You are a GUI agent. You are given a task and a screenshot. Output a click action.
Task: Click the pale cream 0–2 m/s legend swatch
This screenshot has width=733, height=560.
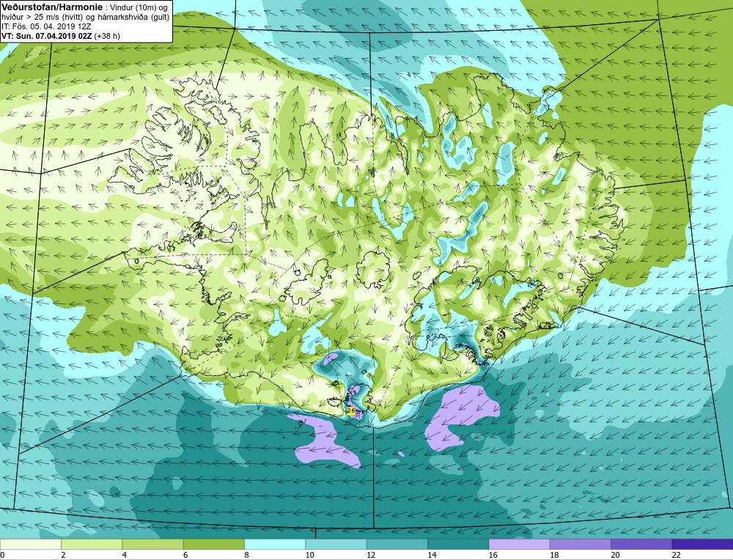(30, 544)
